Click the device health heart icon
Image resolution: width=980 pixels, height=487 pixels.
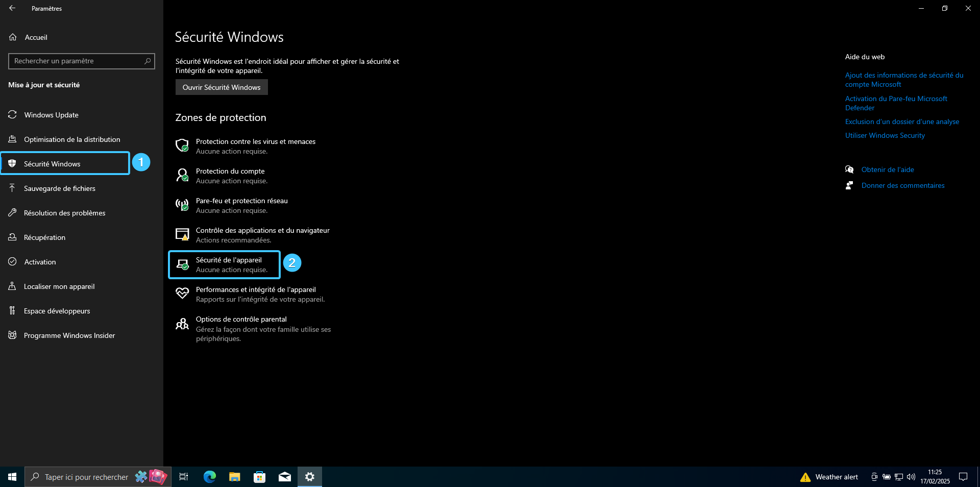[x=182, y=293]
